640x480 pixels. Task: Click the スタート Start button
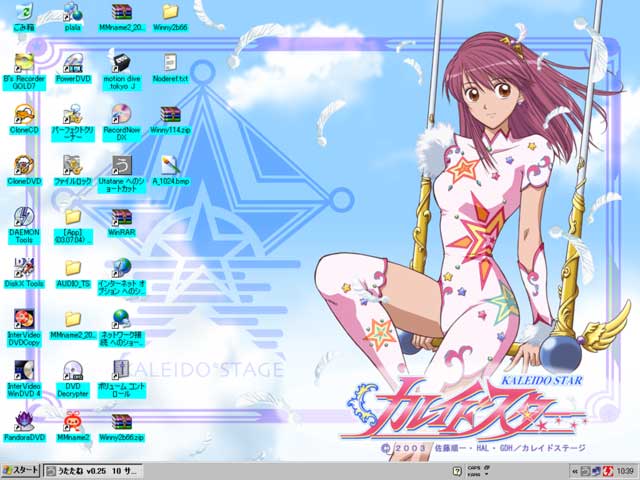[x=21, y=470]
